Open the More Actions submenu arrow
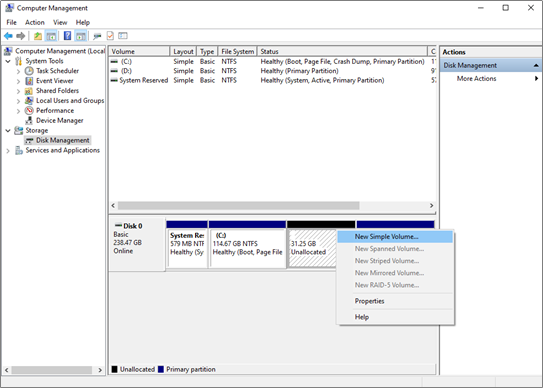 [536, 79]
